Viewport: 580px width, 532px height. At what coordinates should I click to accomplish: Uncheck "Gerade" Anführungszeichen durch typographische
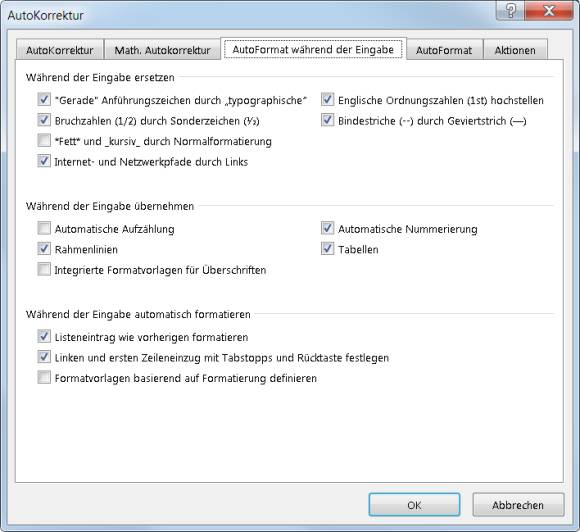tap(44, 100)
